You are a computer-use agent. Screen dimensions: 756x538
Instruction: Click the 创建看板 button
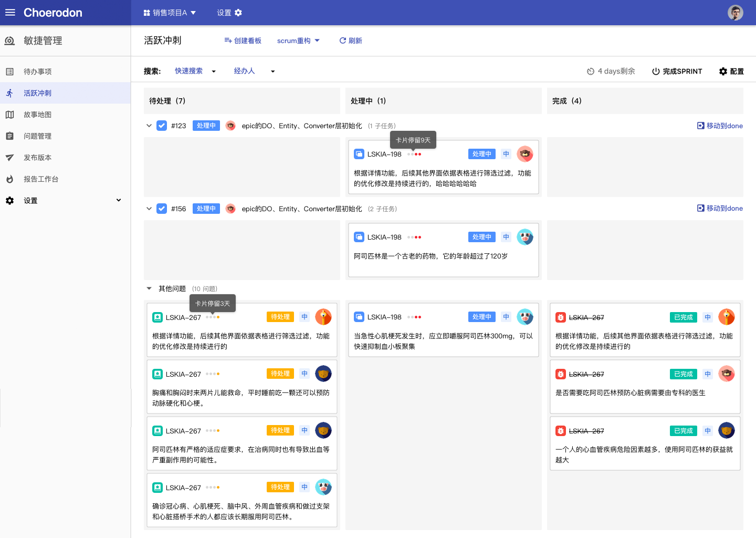pyautogui.click(x=243, y=40)
